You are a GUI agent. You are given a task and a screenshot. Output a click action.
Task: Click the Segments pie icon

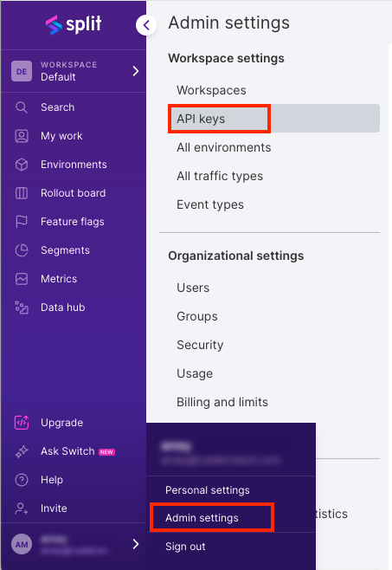pos(22,250)
